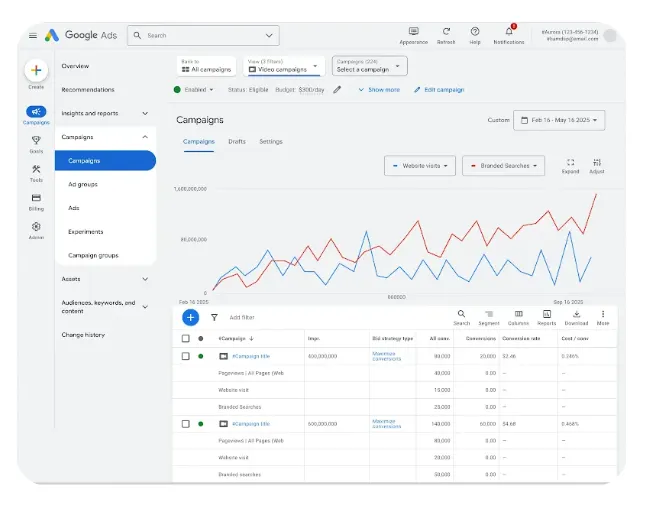Check the 400,000,000 impressions campaign row
This screenshot has height=506, width=656.
click(x=186, y=356)
